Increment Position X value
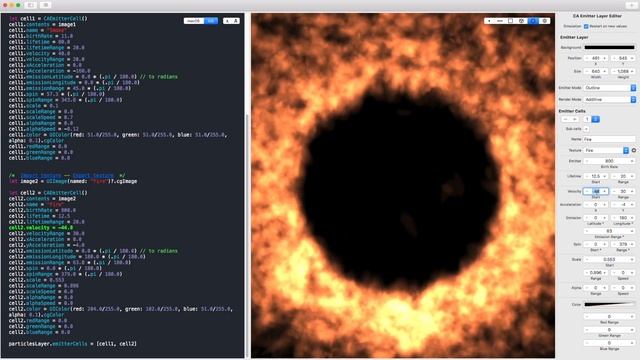640x360 pixels. (x=605, y=58)
